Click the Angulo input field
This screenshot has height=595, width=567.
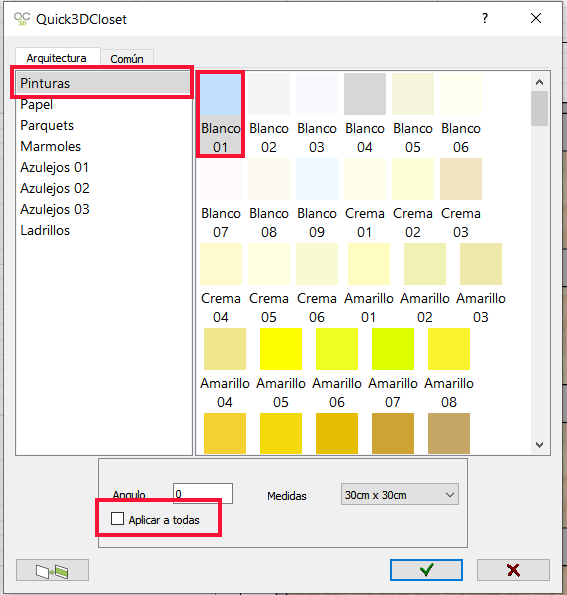tap(203, 493)
